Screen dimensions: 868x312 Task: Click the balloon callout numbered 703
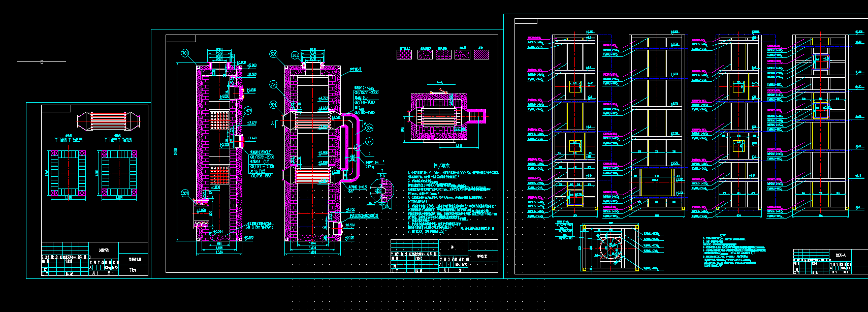click(274, 85)
